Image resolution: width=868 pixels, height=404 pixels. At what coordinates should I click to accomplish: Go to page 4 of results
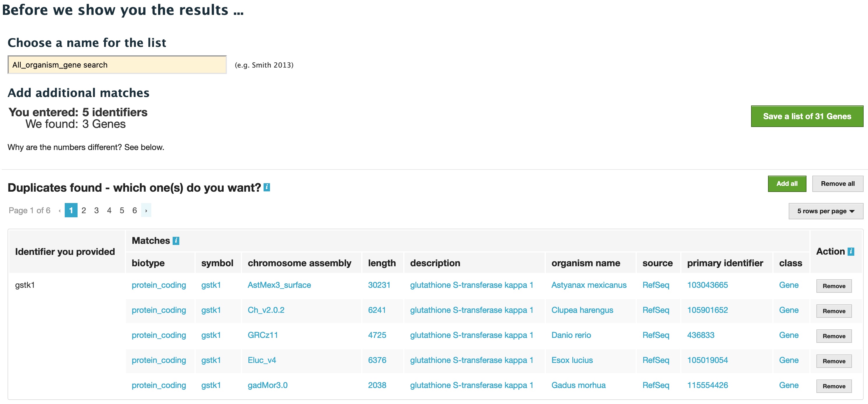[x=109, y=210]
